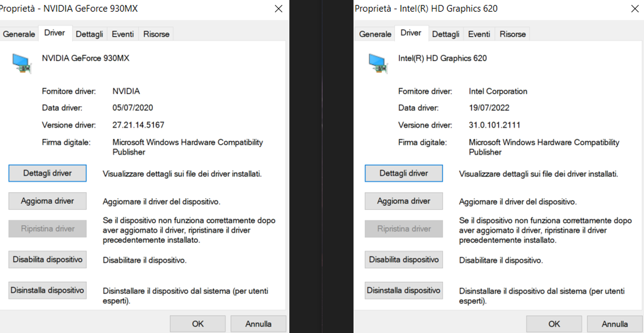
Task: Click Annulla in NVIDIA properties window
Action: tap(258, 324)
